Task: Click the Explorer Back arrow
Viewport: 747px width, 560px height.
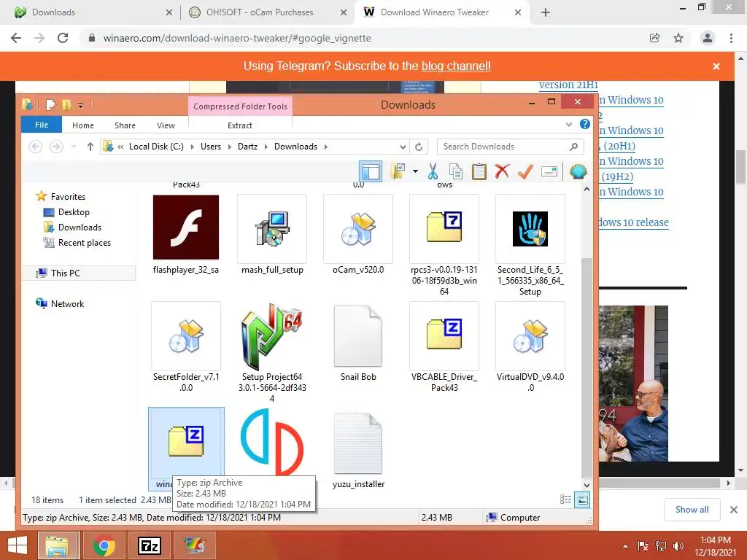Action: pos(35,147)
